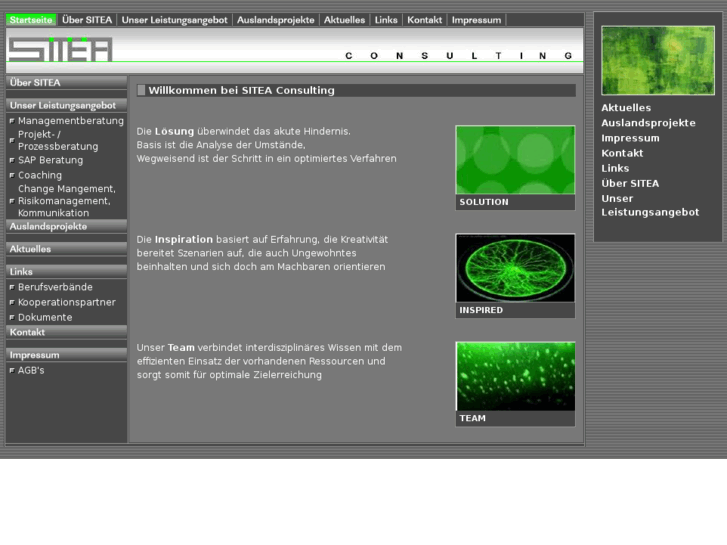This screenshot has width=727, height=545.
Task: Click bullet icon beside Berufsverbände
Action: pos(12,288)
